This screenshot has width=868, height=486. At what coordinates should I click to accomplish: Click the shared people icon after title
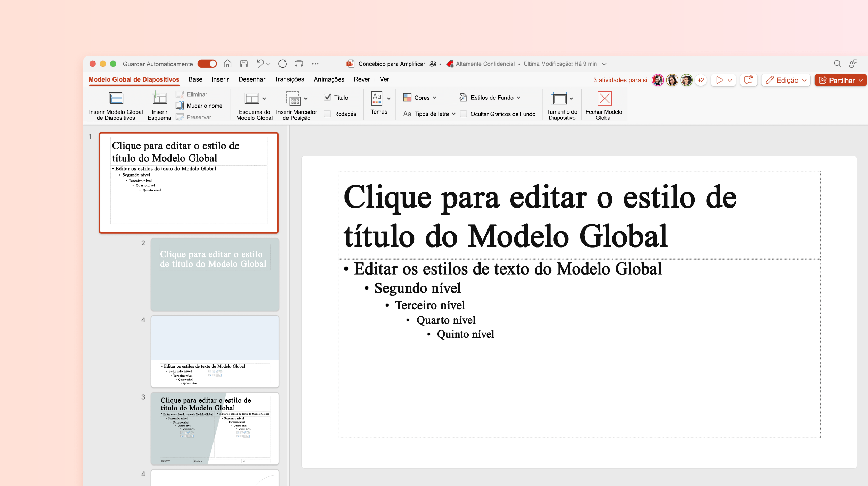coord(433,64)
